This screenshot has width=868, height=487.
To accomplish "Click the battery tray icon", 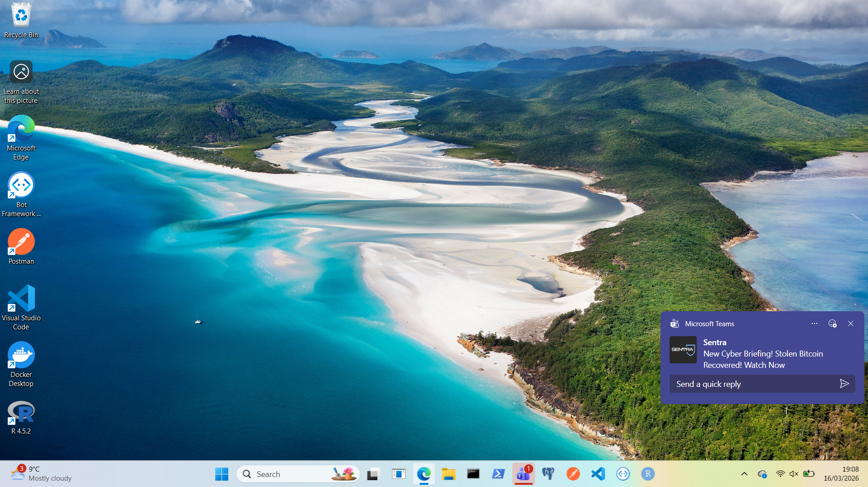I will pos(809,474).
